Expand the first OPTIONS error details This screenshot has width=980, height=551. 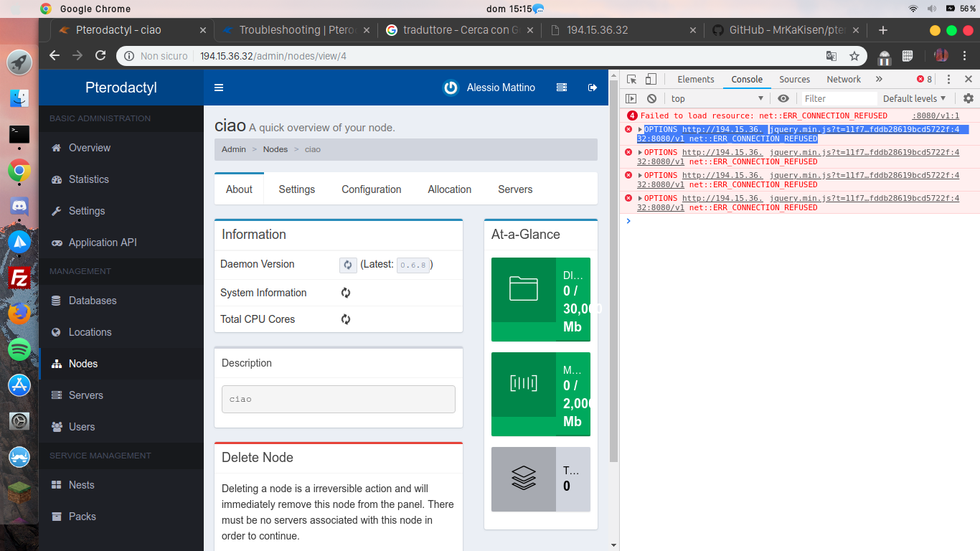click(x=641, y=130)
